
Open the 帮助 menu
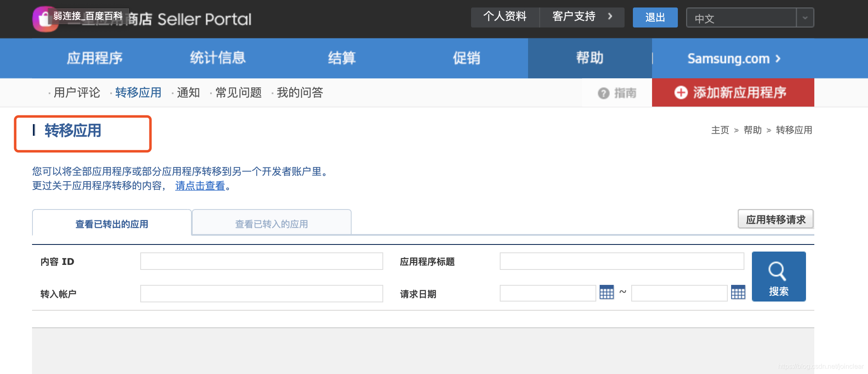click(x=590, y=58)
